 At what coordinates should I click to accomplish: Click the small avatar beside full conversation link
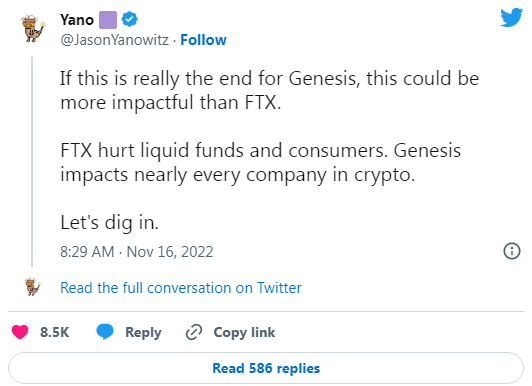click(33, 287)
